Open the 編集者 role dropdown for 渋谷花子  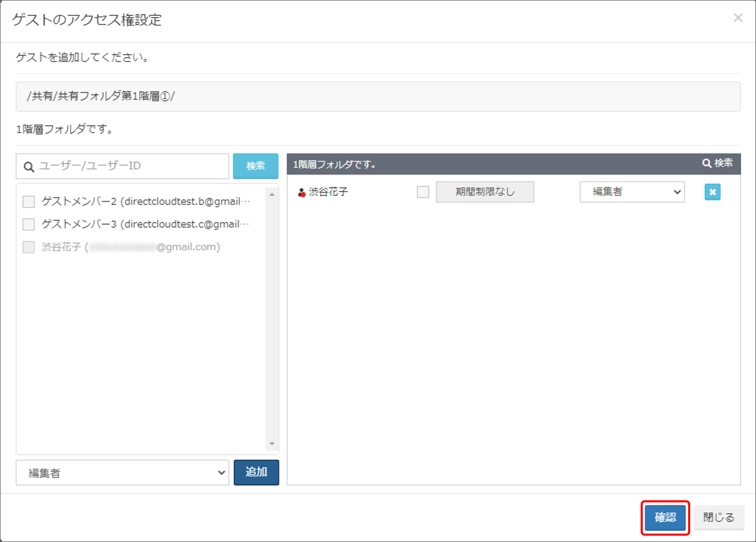[x=632, y=192]
